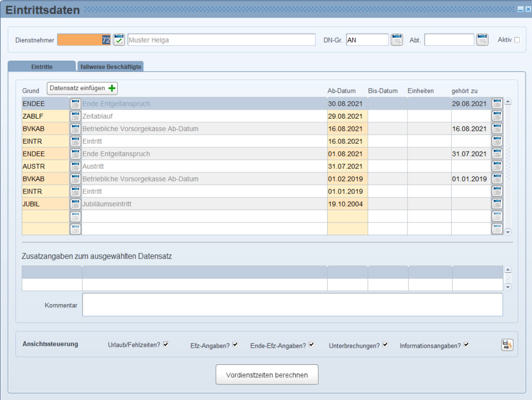Switch to the Eintritte tab
This screenshot has width=532, height=400.
(x=41, y=66)
